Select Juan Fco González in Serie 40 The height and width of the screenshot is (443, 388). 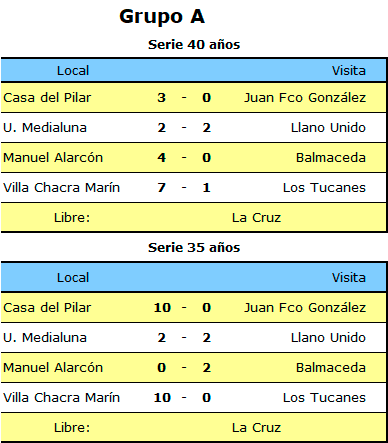coord(305,98)
